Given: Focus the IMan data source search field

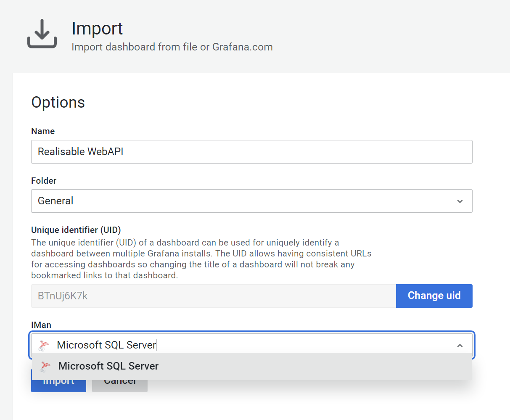Looking at the screenshot, I should pyautogui.click(x=252, y=345).
